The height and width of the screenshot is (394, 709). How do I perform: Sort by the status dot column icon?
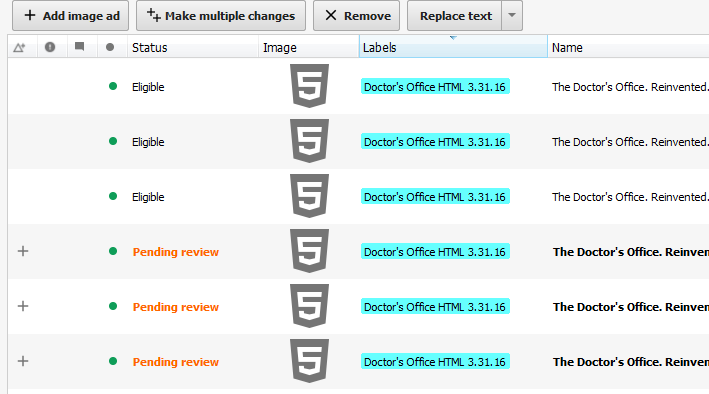tap(110, 47)
